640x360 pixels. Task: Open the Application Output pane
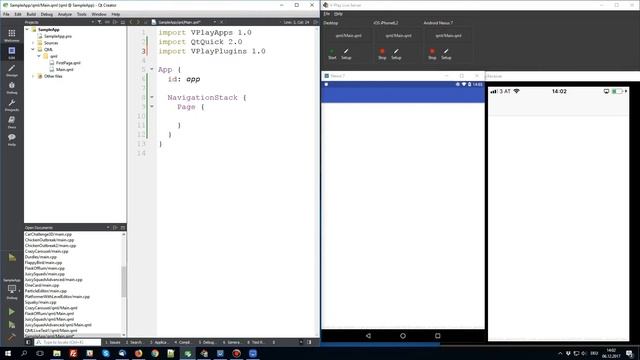tap(159, 342)
